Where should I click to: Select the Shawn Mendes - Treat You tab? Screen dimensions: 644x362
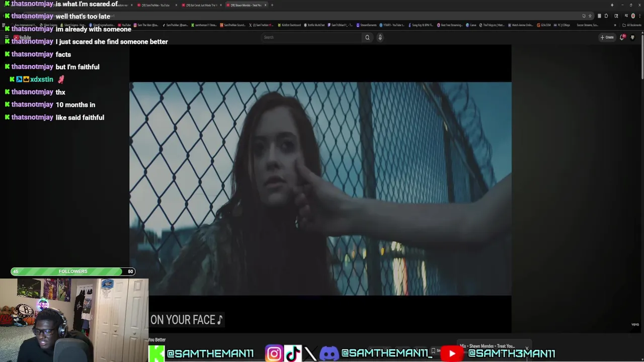coord(246,5)
